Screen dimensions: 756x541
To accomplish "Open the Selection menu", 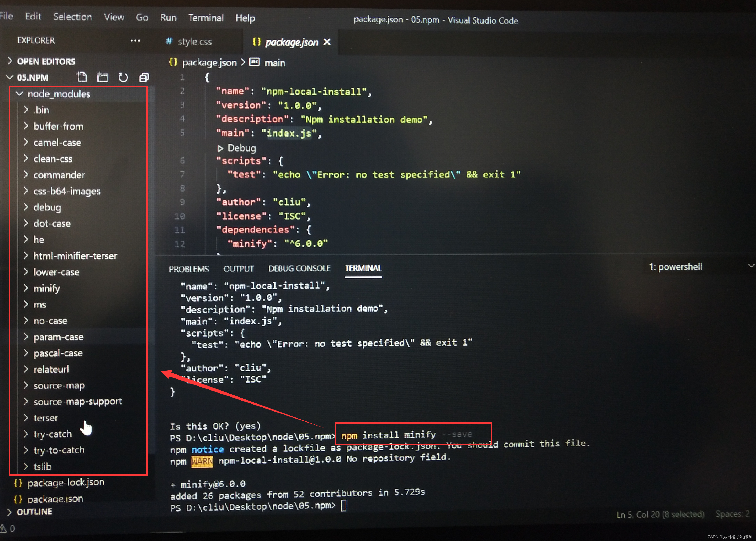I will tap(73, 17).
